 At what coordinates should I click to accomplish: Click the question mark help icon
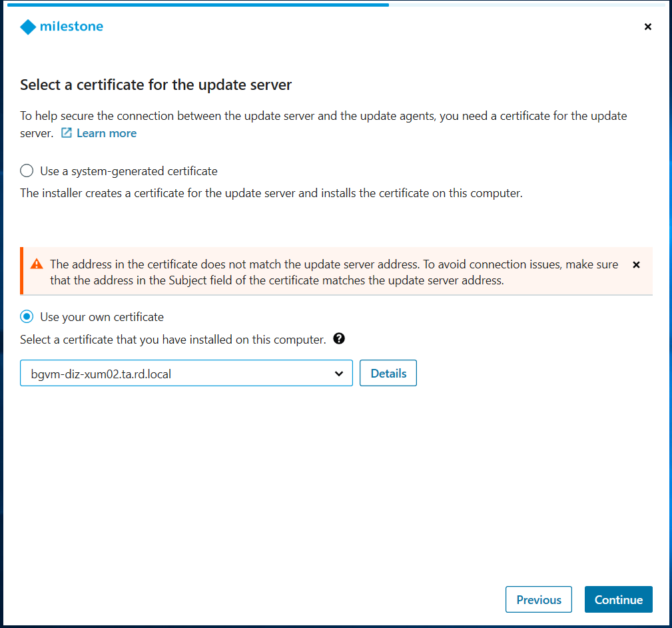click(339, 339)
